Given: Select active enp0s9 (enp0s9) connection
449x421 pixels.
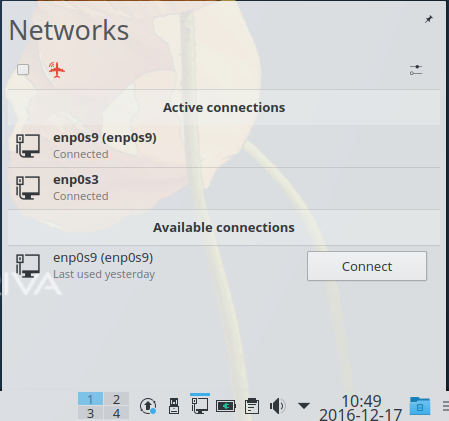Looking at the screenshot, I should (224, 146).
